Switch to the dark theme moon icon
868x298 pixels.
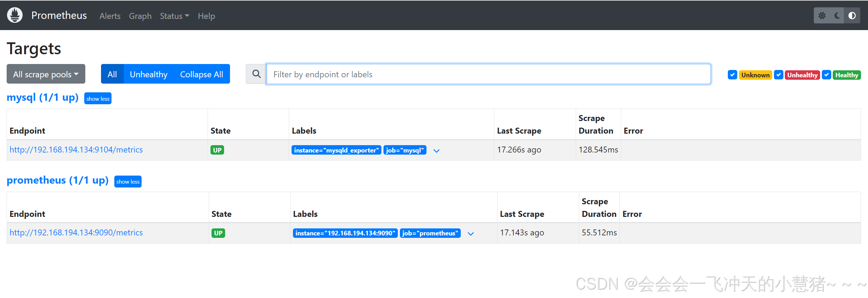[837, 16]
